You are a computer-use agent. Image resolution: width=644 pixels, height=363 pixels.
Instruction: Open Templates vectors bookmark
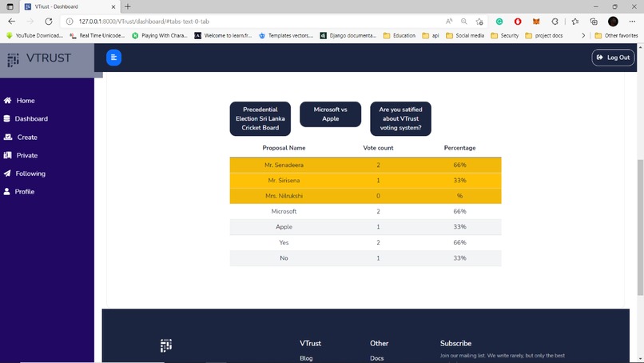(286, 36)
